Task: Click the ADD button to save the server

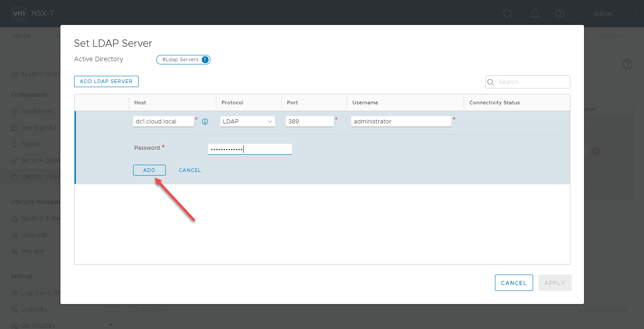Action: 149,170
